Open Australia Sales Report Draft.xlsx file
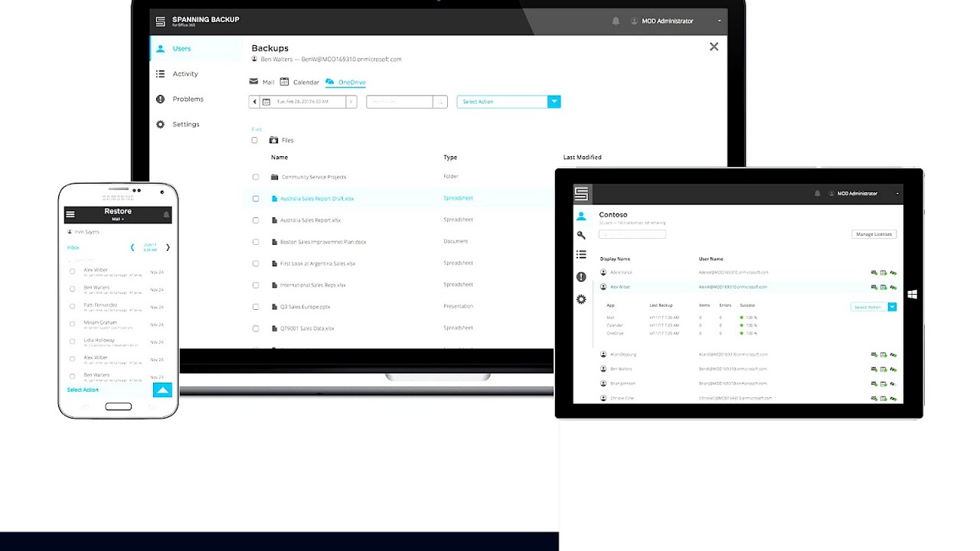980x551 pixels. [x=317, y=198]
